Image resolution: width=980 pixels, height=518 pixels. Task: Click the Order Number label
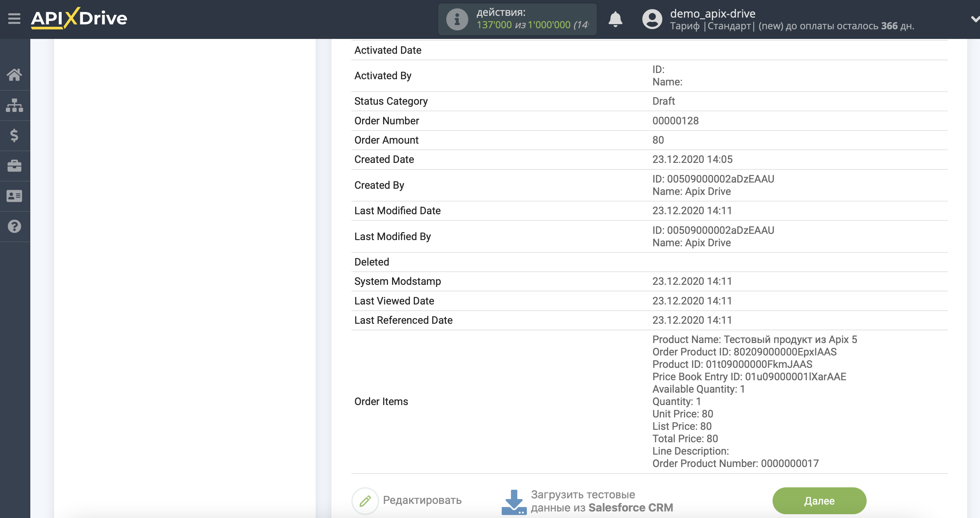(387, 121)
